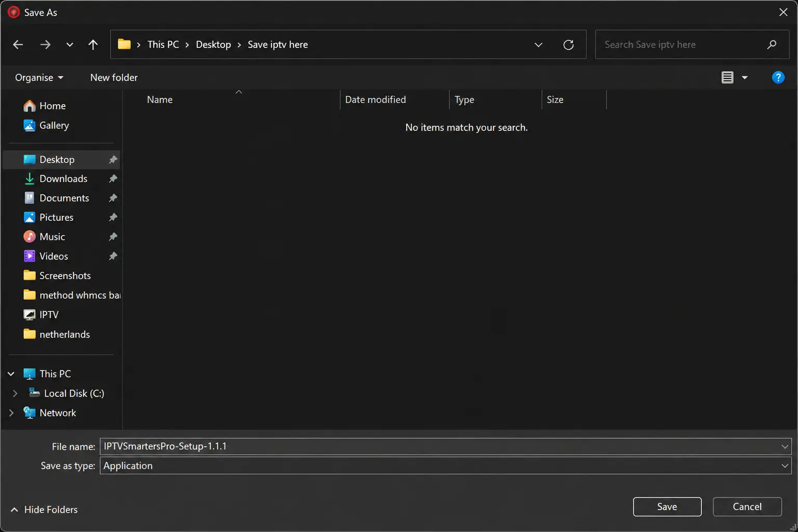
Task: Save the IPTVSmartersPro setup file
Action: (x=667, y=507)
